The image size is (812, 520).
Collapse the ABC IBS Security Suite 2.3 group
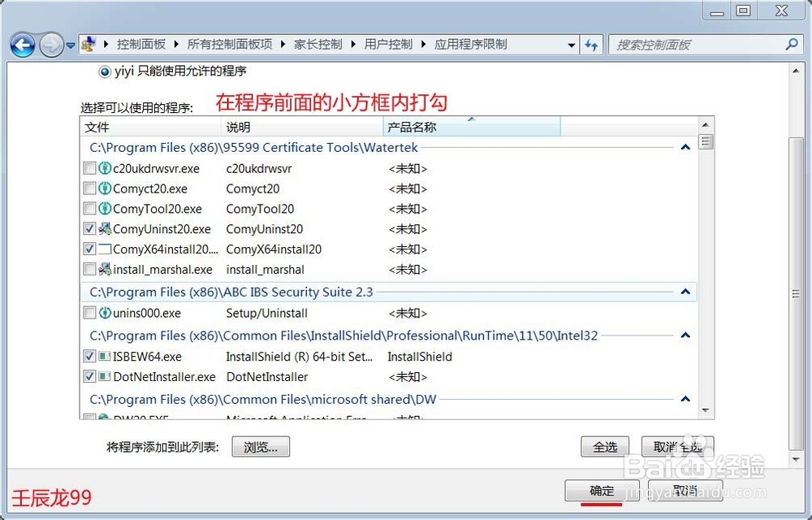click(x=685, y=292)
